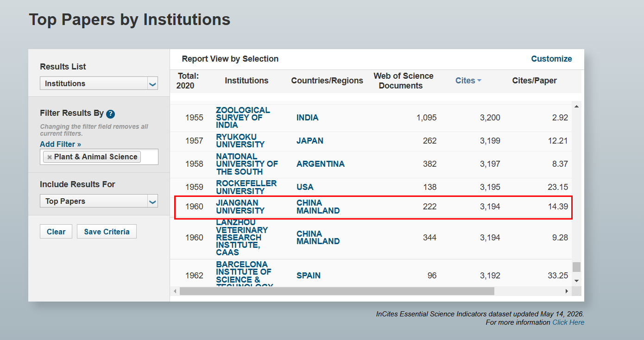Click inside the filter input field
The image size is (644, 340).
tap(99, 157)
